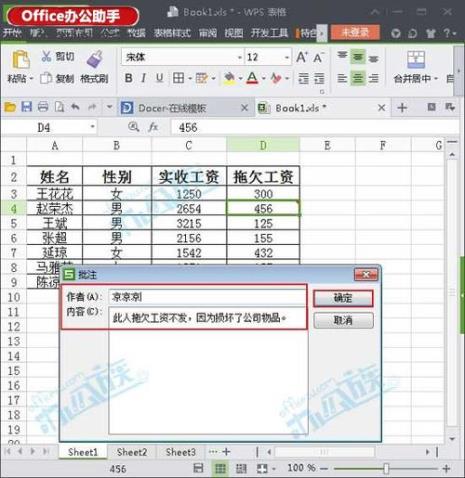The width and height of the screenshot is (465, 478).
Task: Toggle Italic formatting
Action: pos(144,78)
